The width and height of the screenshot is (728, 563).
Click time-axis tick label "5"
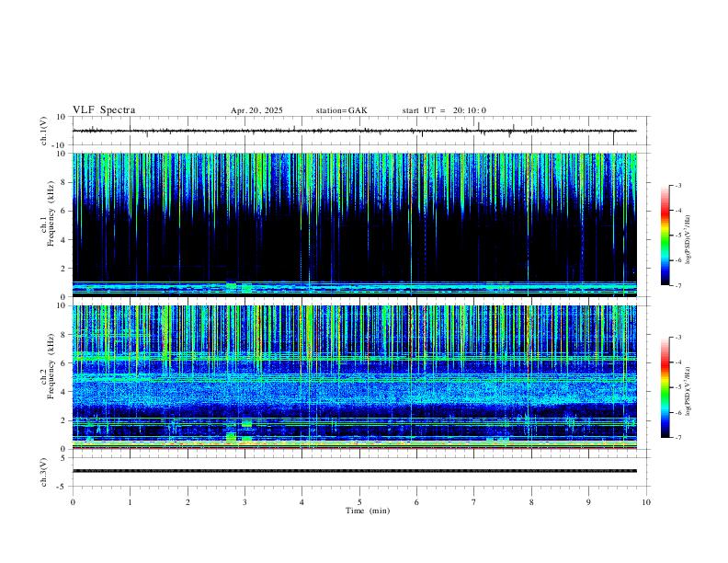pos(359,502)
